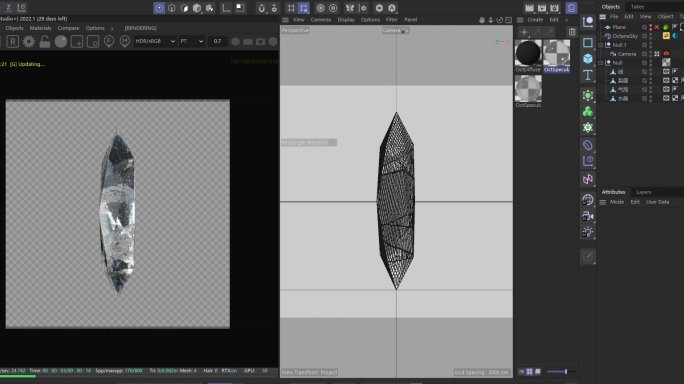Toggle the snap magnet icon
The height and width of the screenshot is (384, 684).
tap(261, 8)
